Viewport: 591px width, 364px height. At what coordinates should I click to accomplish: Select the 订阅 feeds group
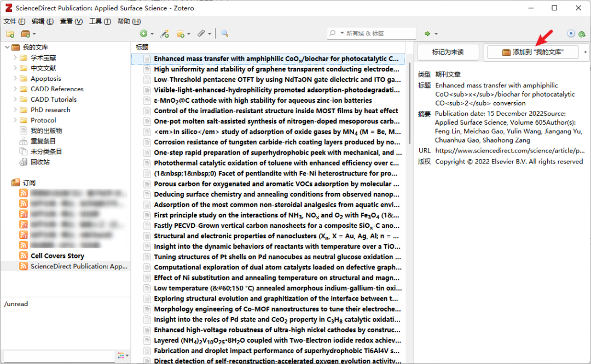tap(29, 183)
